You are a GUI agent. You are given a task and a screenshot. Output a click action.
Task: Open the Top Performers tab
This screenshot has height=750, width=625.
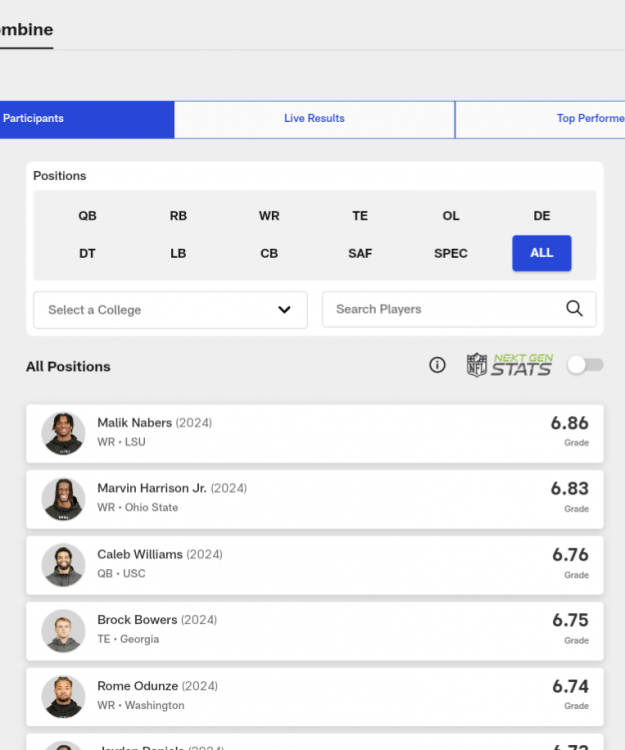[x=588, y=119]
